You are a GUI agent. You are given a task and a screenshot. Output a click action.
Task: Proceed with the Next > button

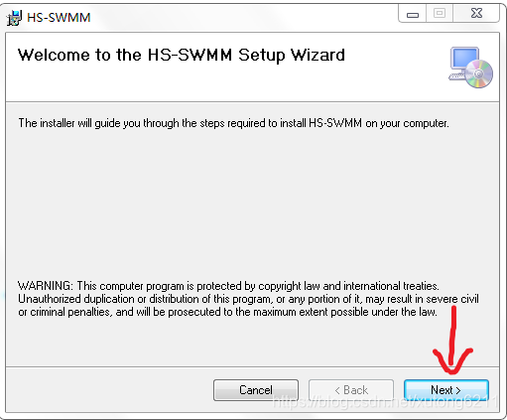click(446, 390)
